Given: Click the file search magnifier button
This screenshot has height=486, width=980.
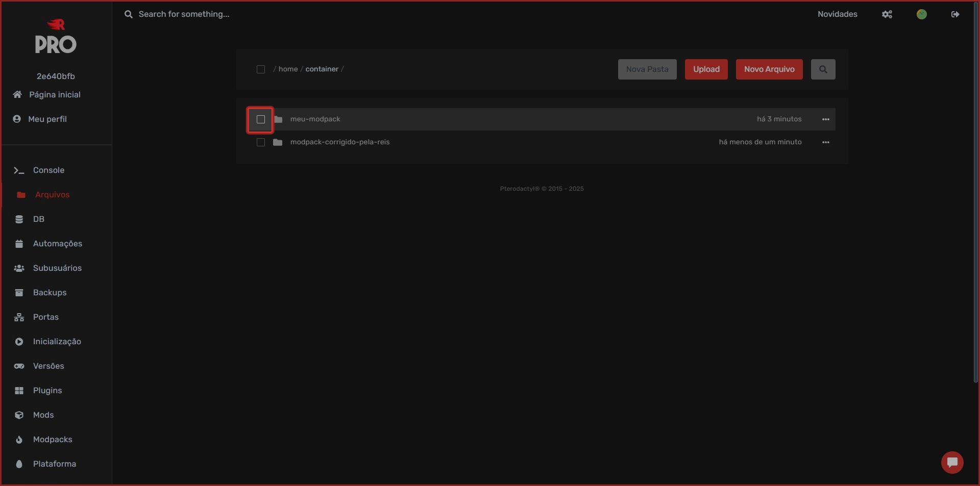Looking at the screenshot, I should (x=823, y=69).
